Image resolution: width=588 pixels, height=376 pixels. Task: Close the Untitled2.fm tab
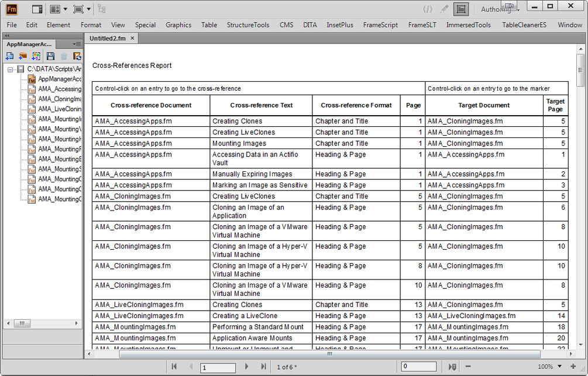132,38
